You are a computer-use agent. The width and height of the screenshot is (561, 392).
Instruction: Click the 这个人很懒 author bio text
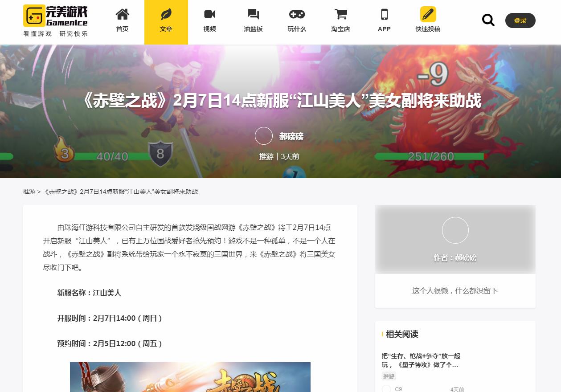(x=455, y=290)
